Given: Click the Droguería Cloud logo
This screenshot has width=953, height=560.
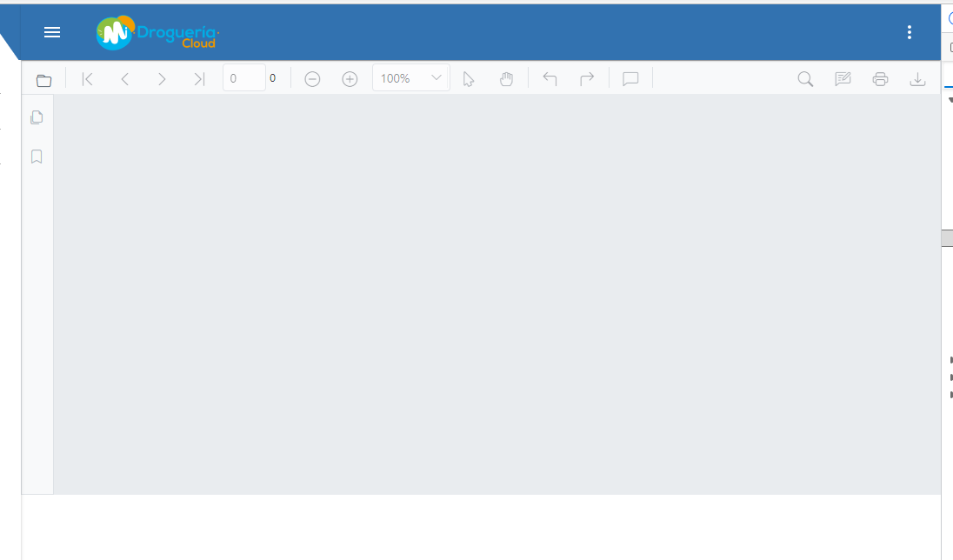Looking at the screenshot, I should pyautogui.click(x=156, y=33).
